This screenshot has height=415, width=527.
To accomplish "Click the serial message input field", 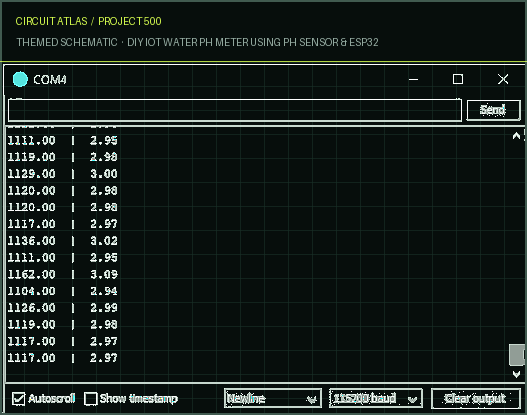I will coord(235,110).
